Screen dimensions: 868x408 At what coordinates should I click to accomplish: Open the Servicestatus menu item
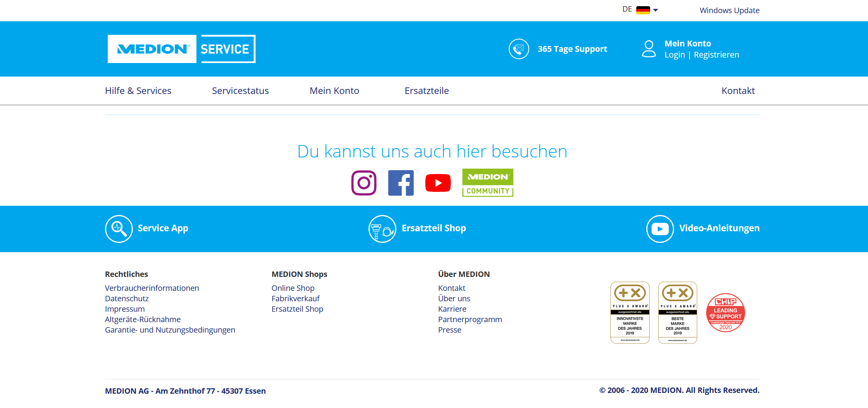coord(240,90)
